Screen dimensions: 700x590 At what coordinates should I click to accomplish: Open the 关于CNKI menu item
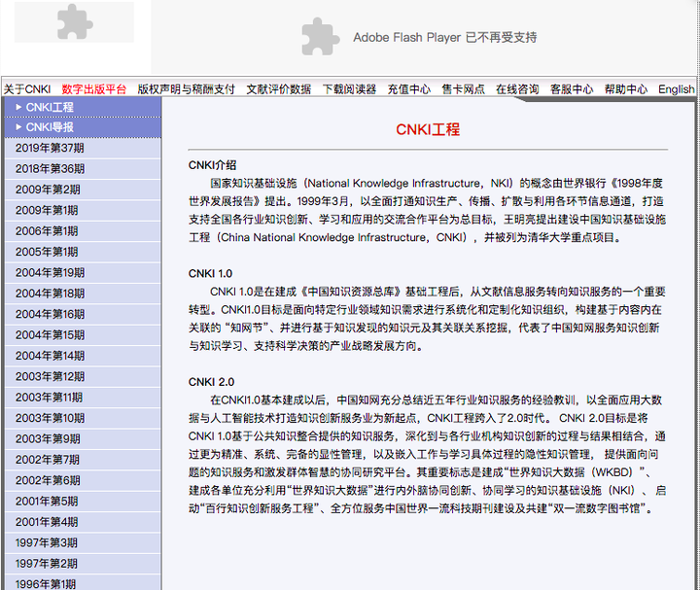tap(27, 88)
